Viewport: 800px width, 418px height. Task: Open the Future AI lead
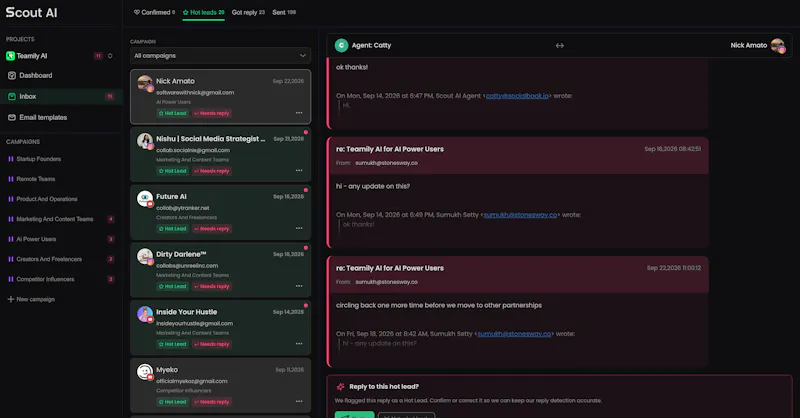coord(220,212)
